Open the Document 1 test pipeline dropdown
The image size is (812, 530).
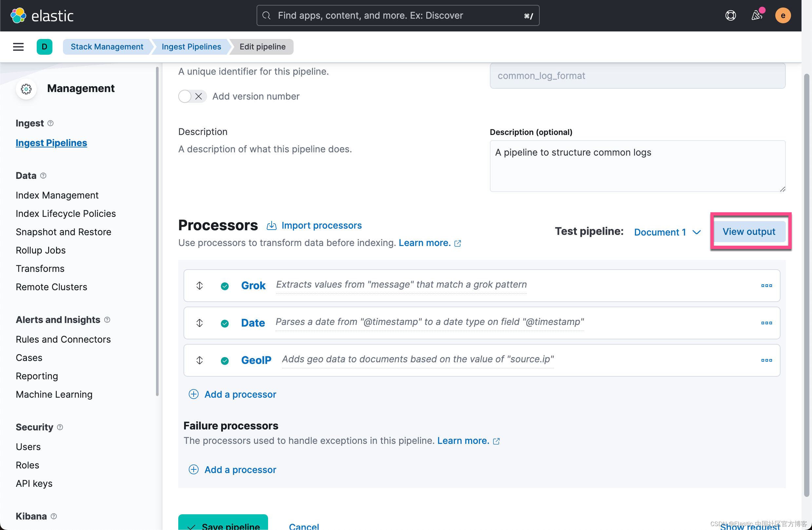[667, 232]
